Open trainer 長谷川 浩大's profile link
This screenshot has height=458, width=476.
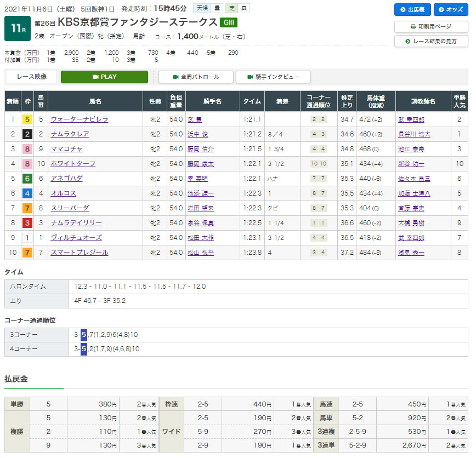coord(414,134)
